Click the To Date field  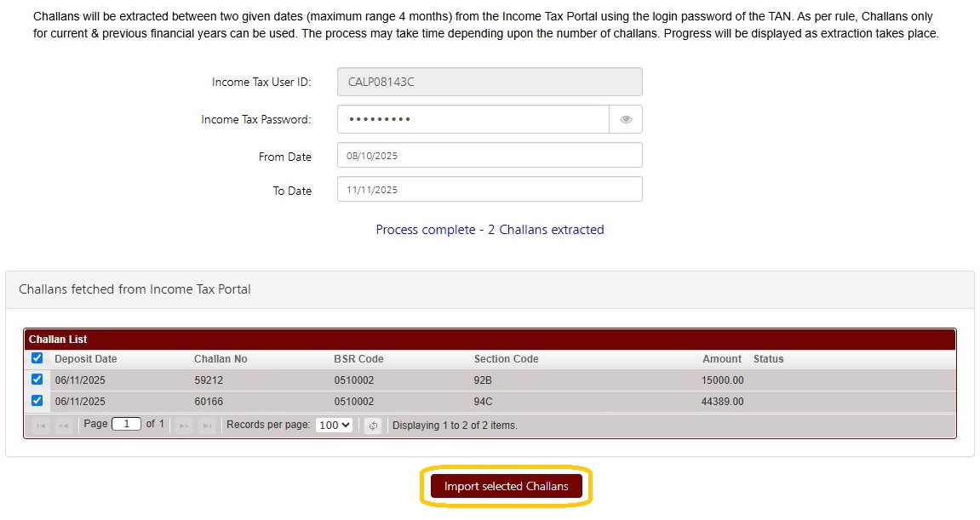490,190
